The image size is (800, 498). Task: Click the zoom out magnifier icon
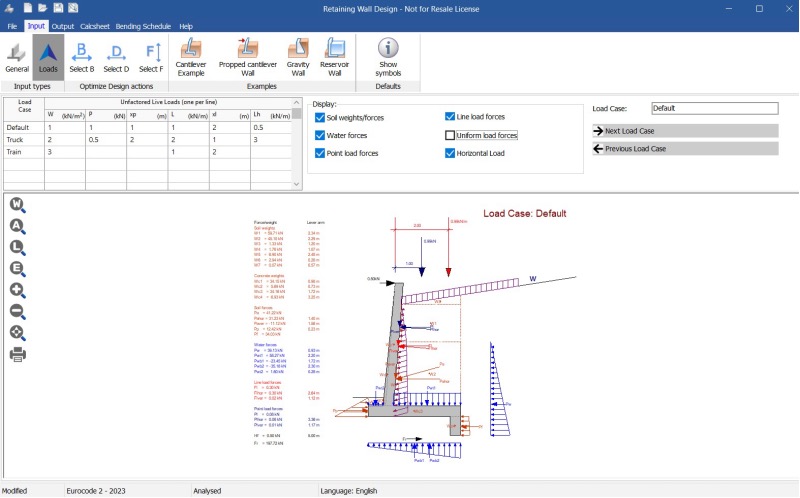17,311
